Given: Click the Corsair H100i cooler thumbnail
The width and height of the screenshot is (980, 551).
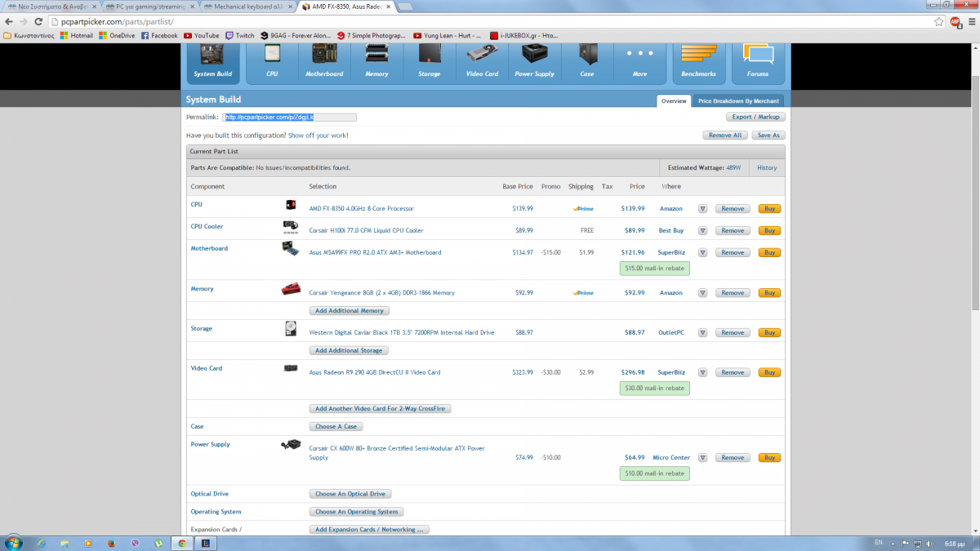Looking at the screenshot, I should [x=290, y=226].
